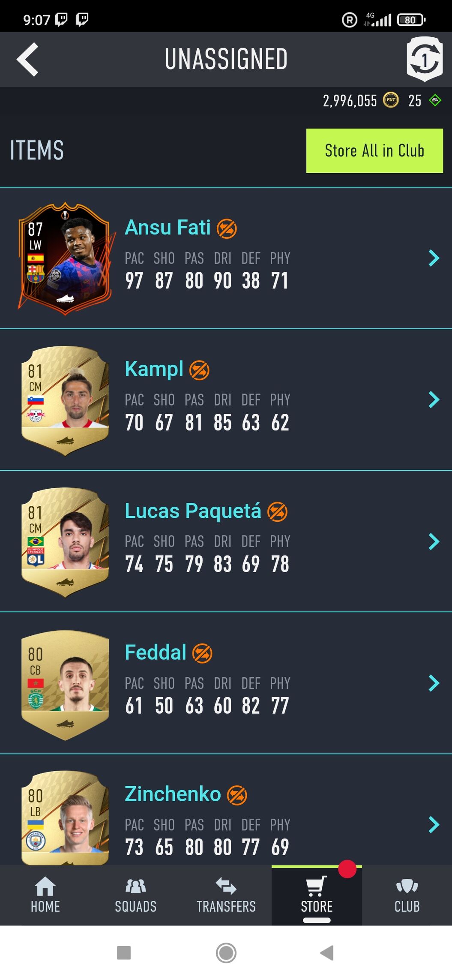Click Store All in Club button
Screen dimensions: 452x980
(x=374, y=151)
